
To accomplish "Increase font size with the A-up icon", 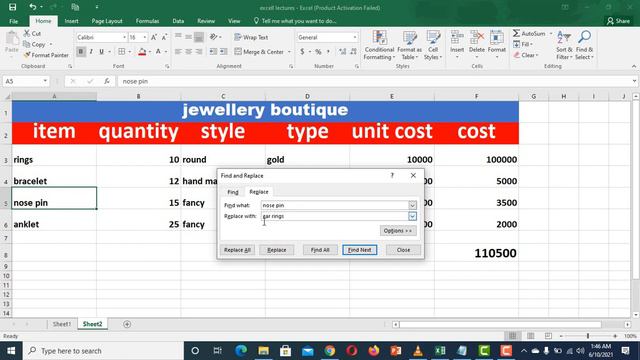I will click(154, 37).
